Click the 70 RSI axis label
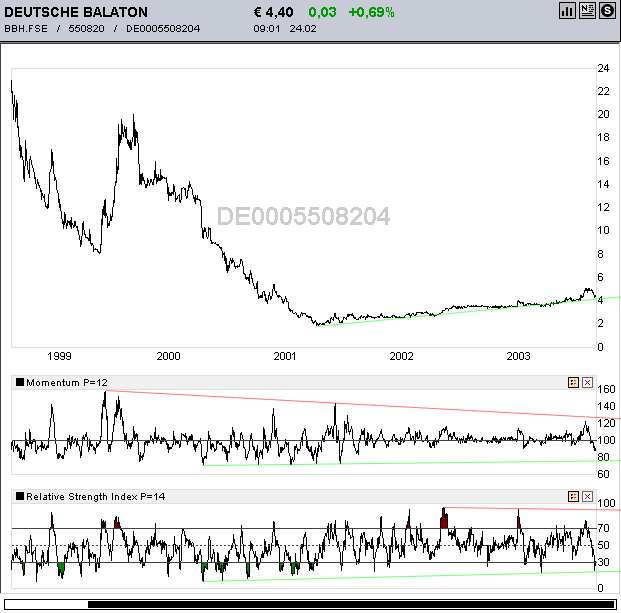This screenshot has height=613, width=621. click(x=603, y=528)
